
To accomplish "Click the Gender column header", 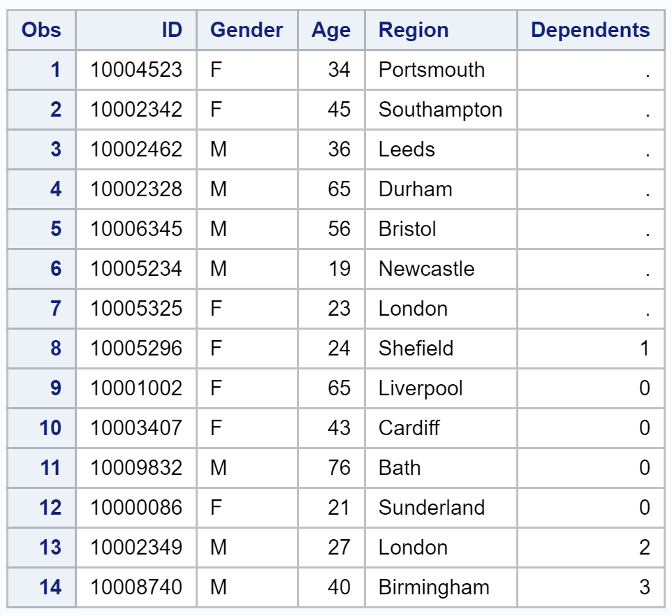I will 247,30.
